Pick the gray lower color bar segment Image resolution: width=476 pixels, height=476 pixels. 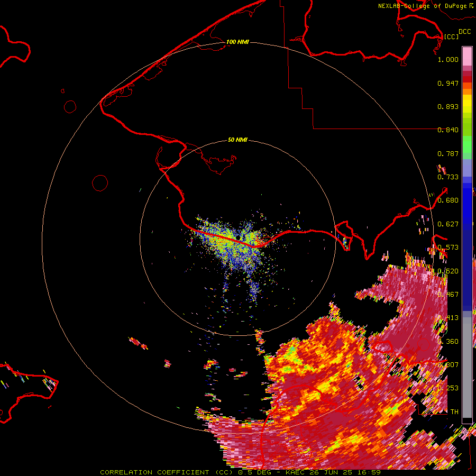(467, 368)
